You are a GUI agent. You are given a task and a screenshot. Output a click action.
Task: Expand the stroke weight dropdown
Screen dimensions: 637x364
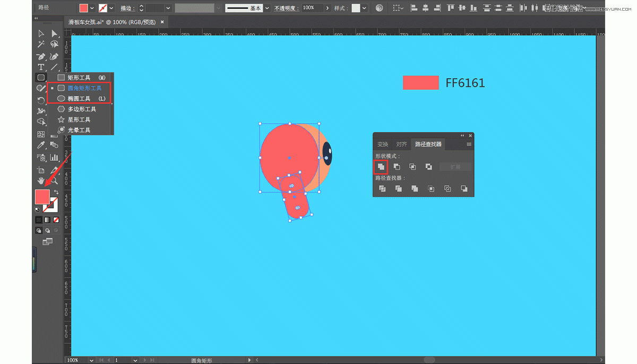(x=168, y=8)
